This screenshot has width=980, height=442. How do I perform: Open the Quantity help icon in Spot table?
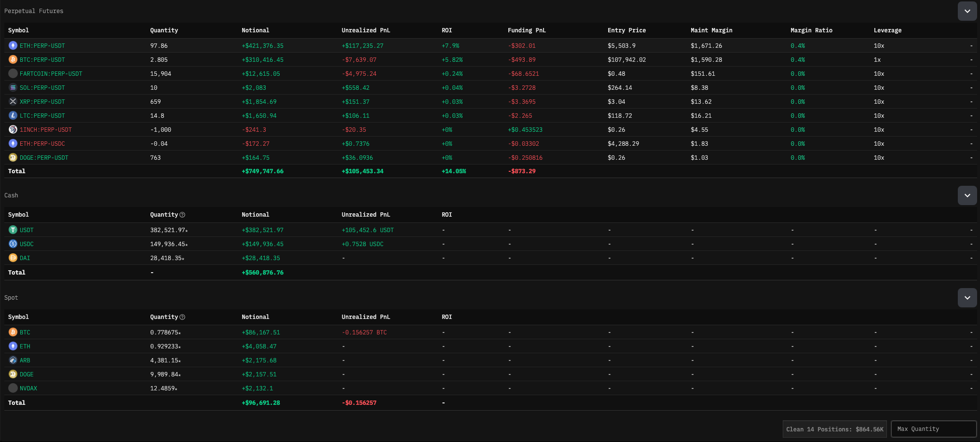pyautogui.click(x=182, y=317)
